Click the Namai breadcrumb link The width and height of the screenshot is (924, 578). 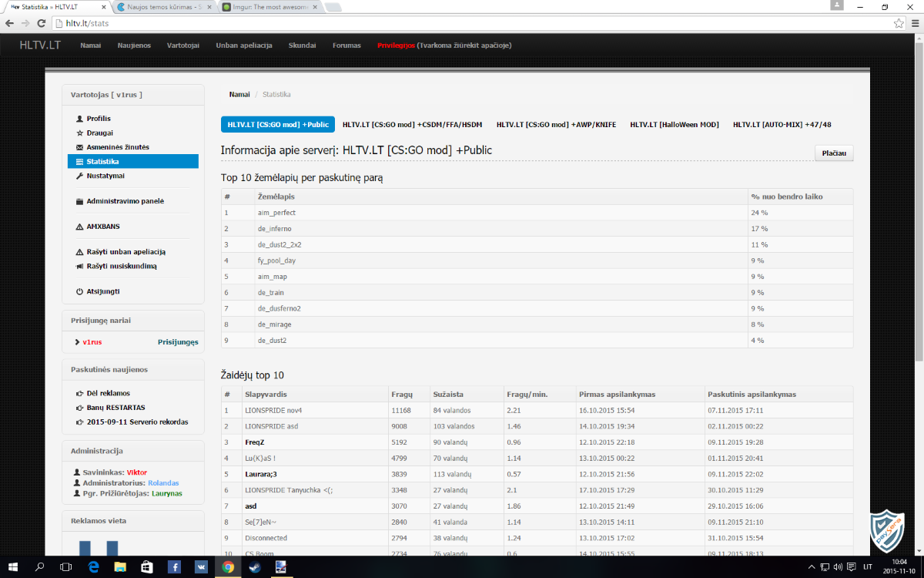[239, 95]
